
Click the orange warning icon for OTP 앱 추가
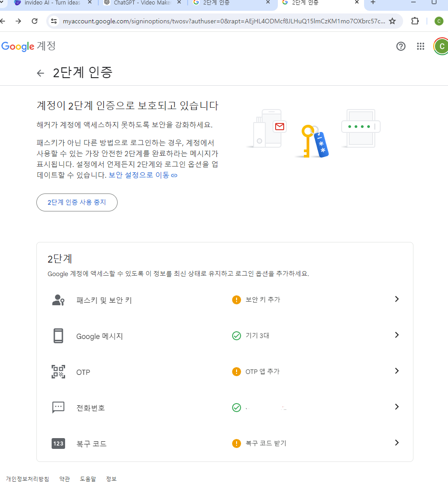click(x=236, y=372)
